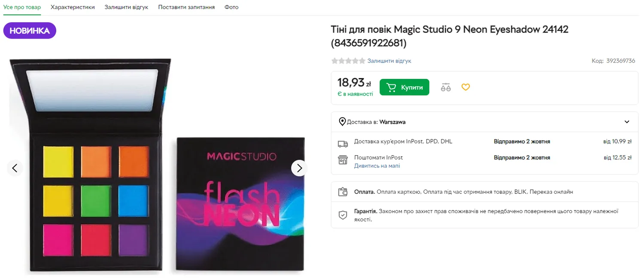Screen dimensions: 644x280
Task: Click the purple НОВИНКА badge
Action: 30,31
